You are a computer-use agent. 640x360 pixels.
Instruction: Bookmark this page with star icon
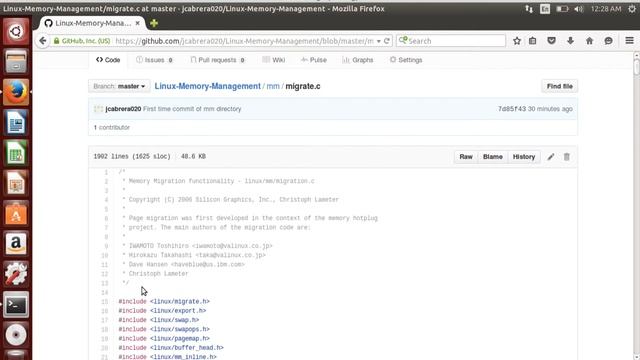point(517,41)
